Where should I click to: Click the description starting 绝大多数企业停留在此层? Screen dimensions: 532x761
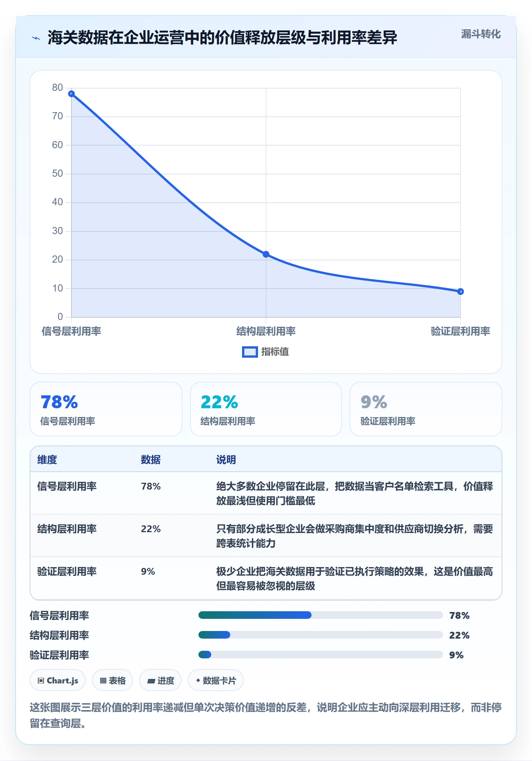coord(355,493)
